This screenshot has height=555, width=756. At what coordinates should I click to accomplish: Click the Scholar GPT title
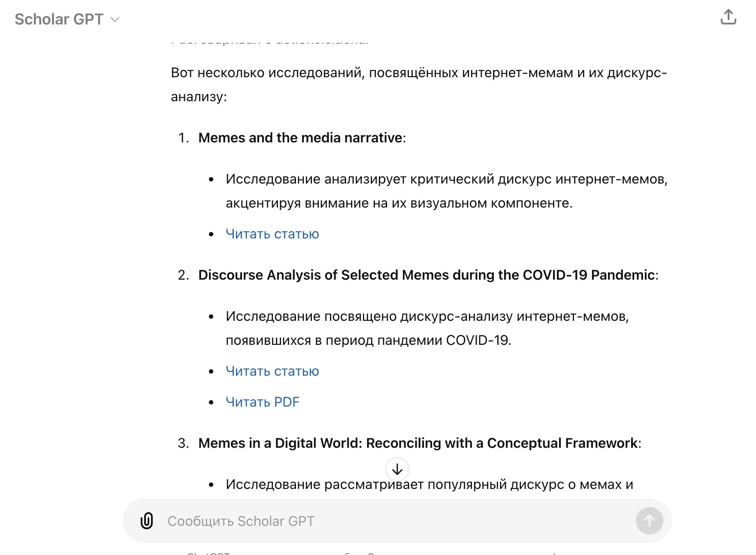(x=59, y=19)
